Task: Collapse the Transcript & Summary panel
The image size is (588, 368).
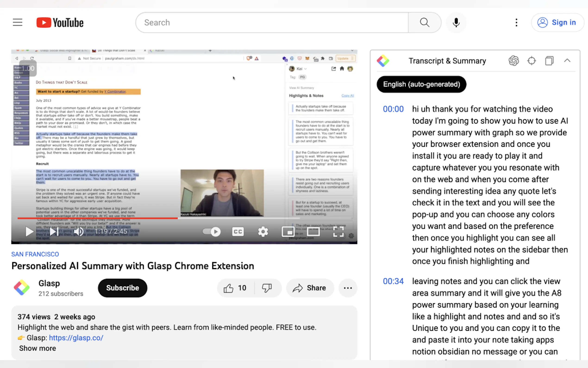Action: 567,61
